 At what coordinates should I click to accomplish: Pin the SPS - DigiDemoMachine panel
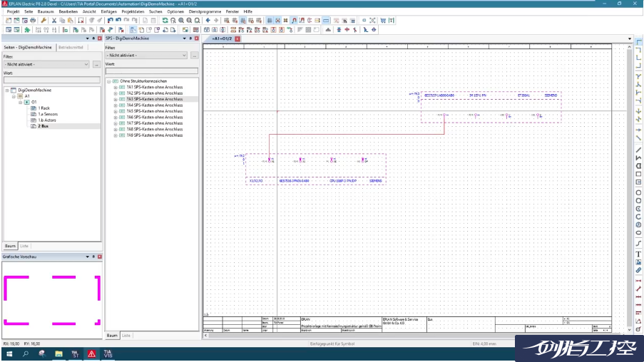pyautogui.click(x=190, y=38)
